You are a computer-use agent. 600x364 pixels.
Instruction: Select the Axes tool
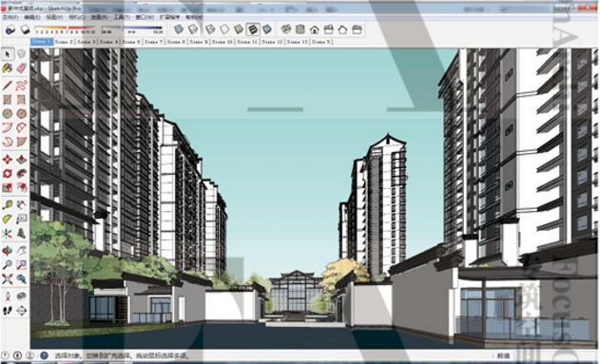pyautogui.click(x=8, y=233)
